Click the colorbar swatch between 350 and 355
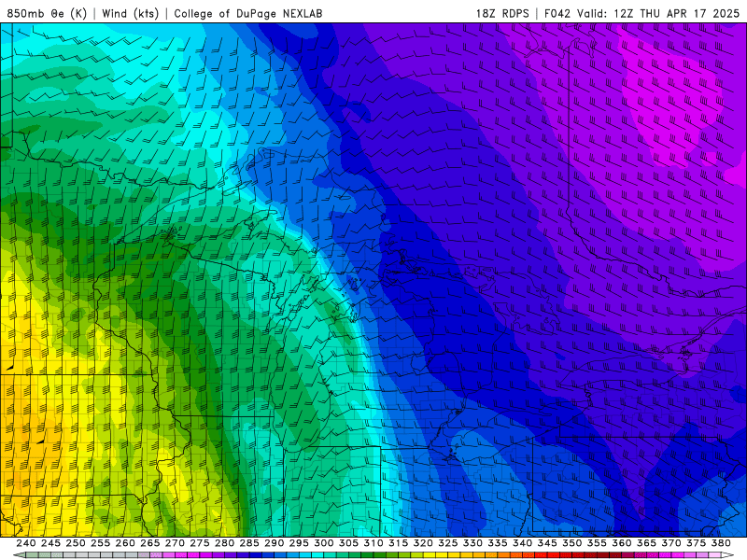The width and height of the screenshot is (747, 560). click(x=585, y=555)
